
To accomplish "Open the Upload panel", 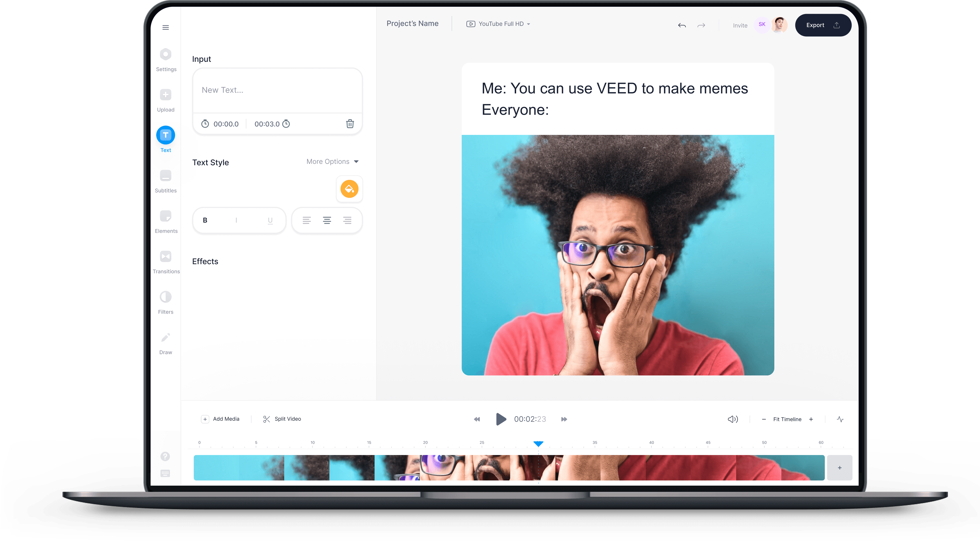I will pyautogui.click(x=165, y=95).
